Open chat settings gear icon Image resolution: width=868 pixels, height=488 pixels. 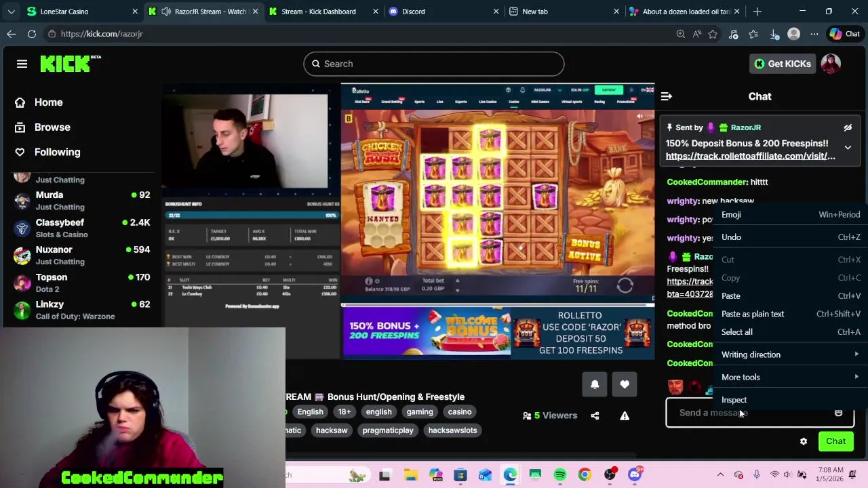click(x=804, y=441)
